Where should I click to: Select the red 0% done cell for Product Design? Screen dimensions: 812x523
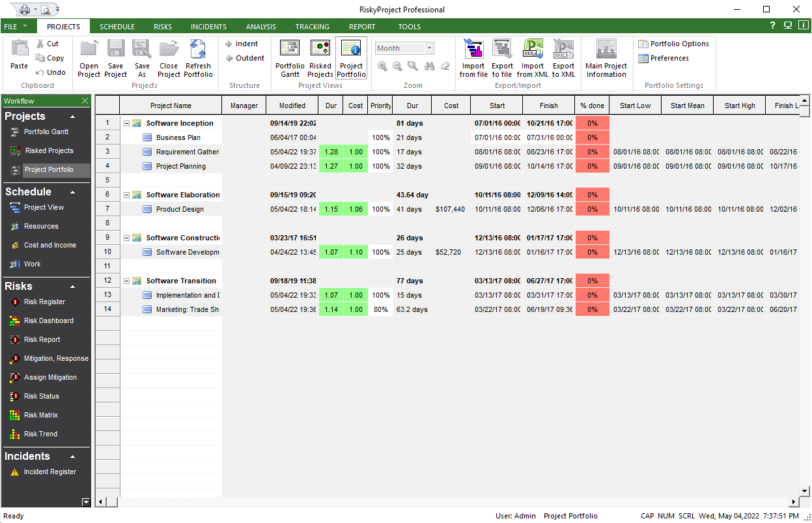point(592,209)
